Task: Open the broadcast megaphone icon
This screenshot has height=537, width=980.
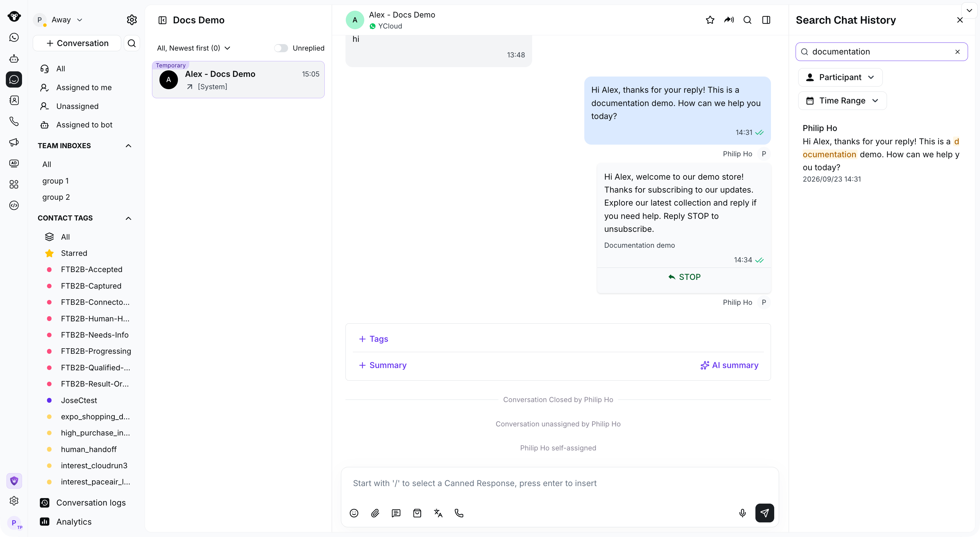Action: [14, 142]
